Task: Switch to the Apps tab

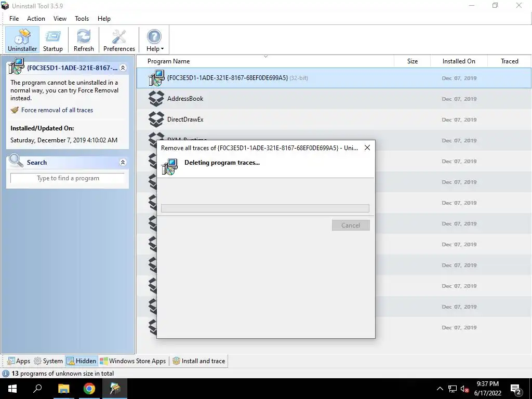Action: tap(19, 361)
